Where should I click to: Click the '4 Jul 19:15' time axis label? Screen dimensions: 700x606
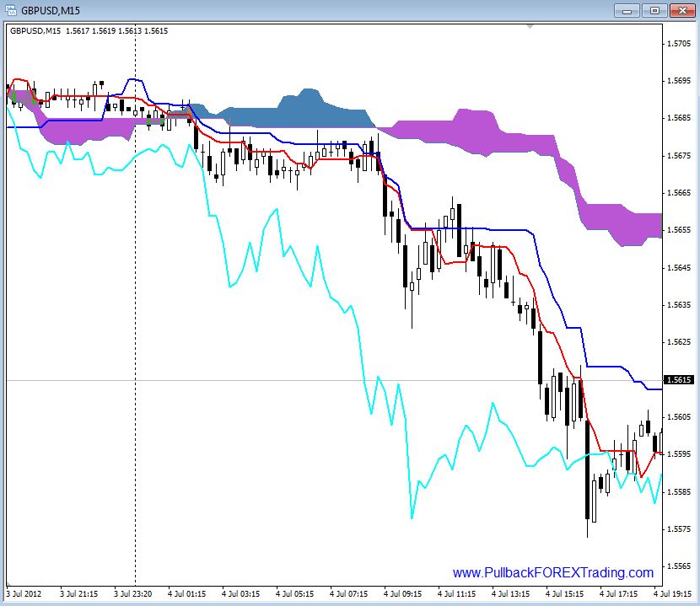tap(673, 594)
